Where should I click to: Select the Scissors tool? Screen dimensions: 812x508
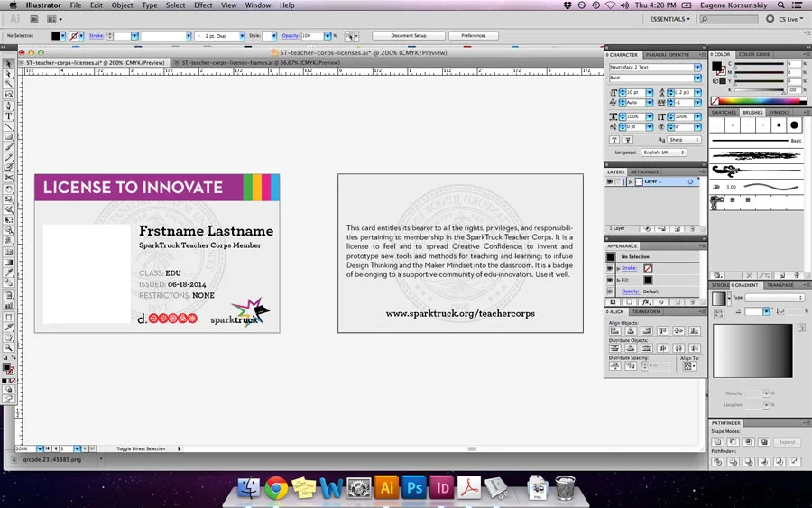(8, 178)
